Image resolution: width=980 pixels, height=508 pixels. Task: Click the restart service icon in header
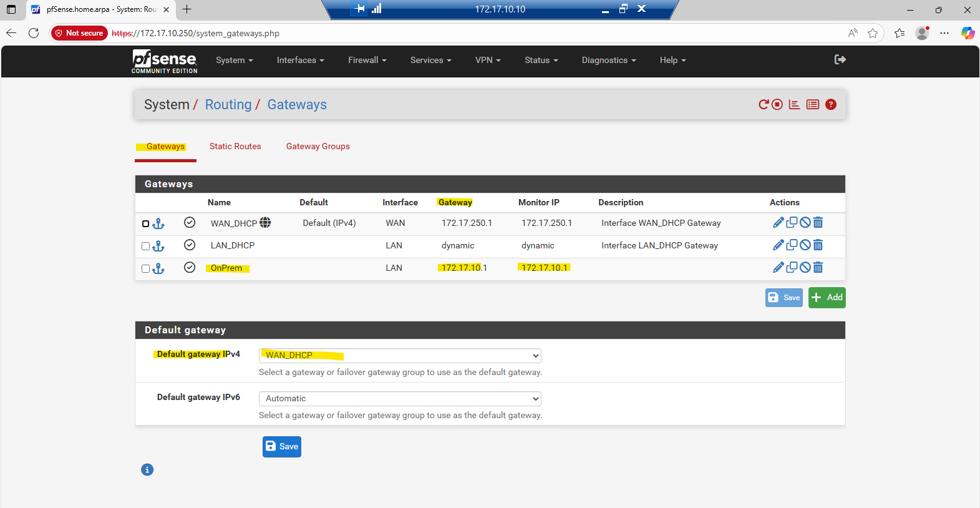point(763,105)
